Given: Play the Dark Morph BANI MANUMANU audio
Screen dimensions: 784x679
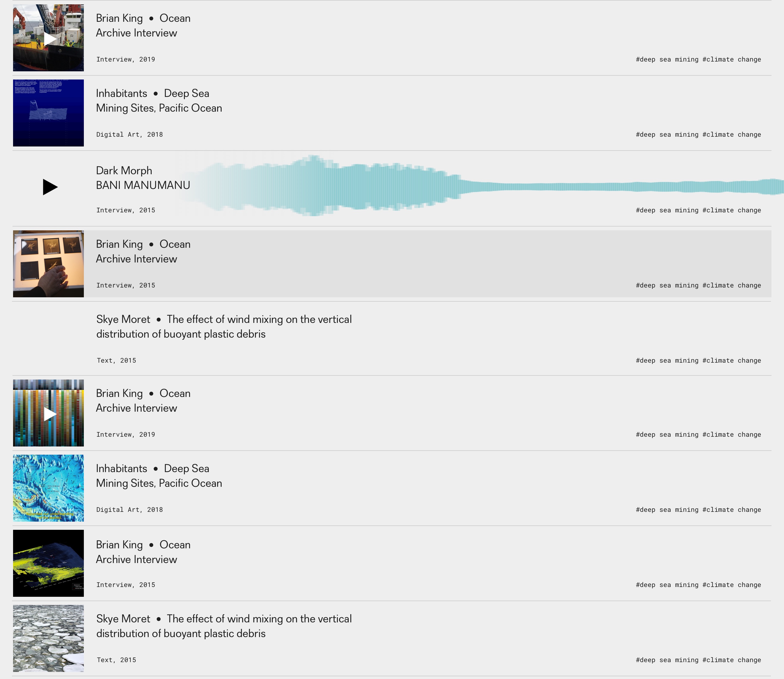Looking at the screenshot, I should (x=50, y=187).
